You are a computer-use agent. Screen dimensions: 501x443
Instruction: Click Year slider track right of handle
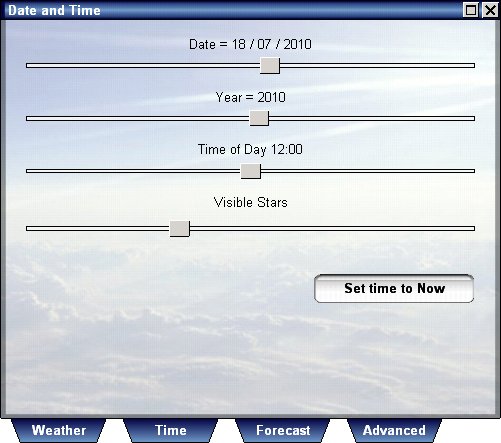click(372, 118)
